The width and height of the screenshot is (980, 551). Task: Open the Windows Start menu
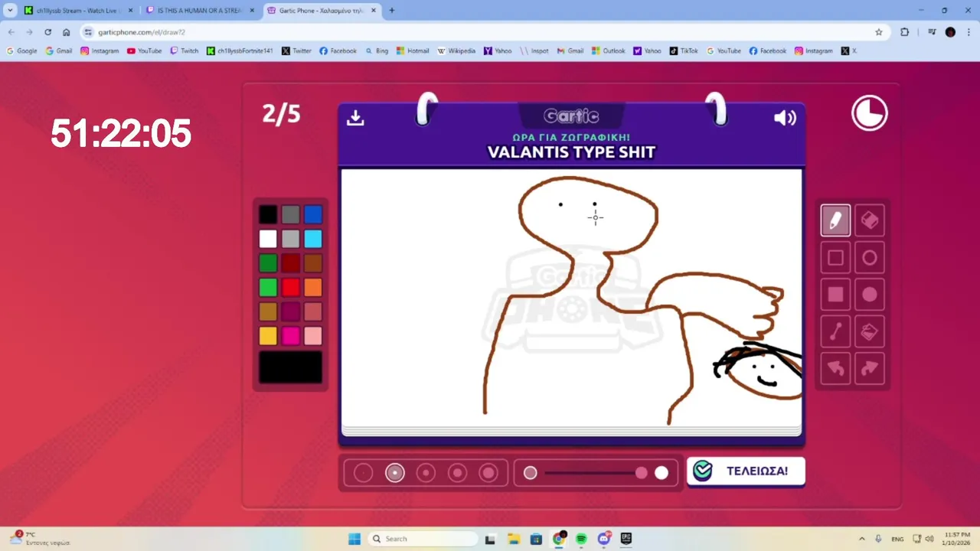coord(354,539)
